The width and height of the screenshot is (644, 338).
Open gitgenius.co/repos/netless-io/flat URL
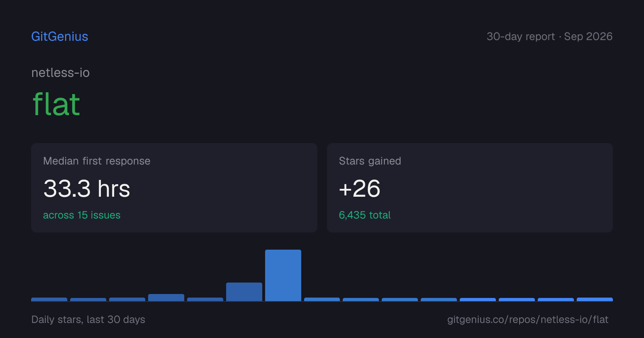click(528, 319)
